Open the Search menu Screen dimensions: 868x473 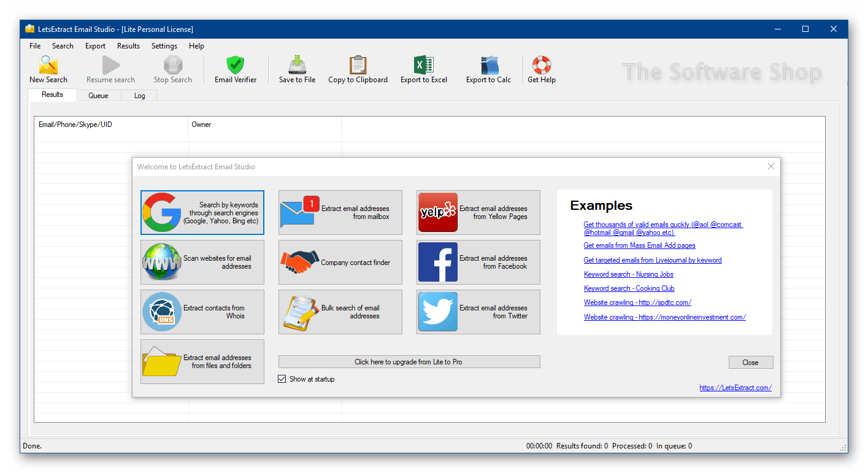coord(63,46)
